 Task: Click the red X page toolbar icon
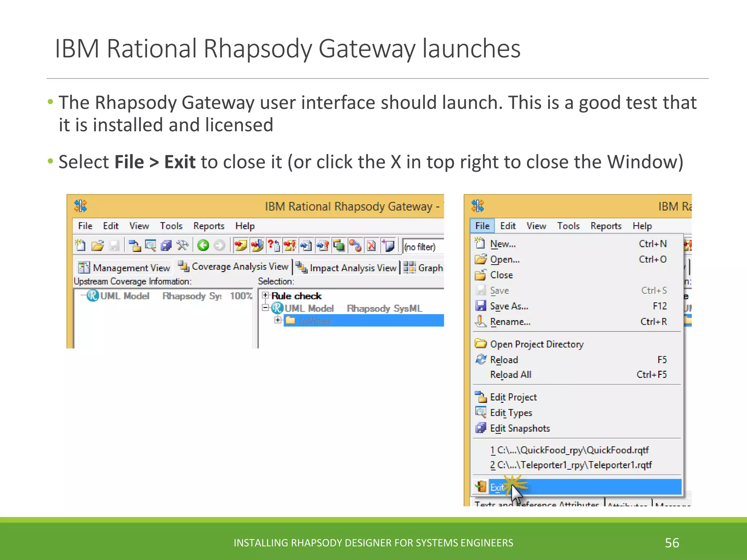click(371, 245)
